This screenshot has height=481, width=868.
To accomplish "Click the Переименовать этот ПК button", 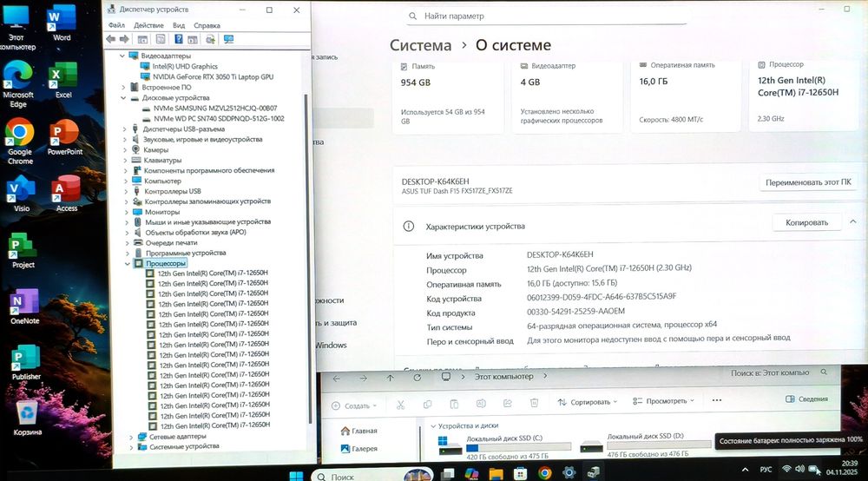I will [807, 182].
